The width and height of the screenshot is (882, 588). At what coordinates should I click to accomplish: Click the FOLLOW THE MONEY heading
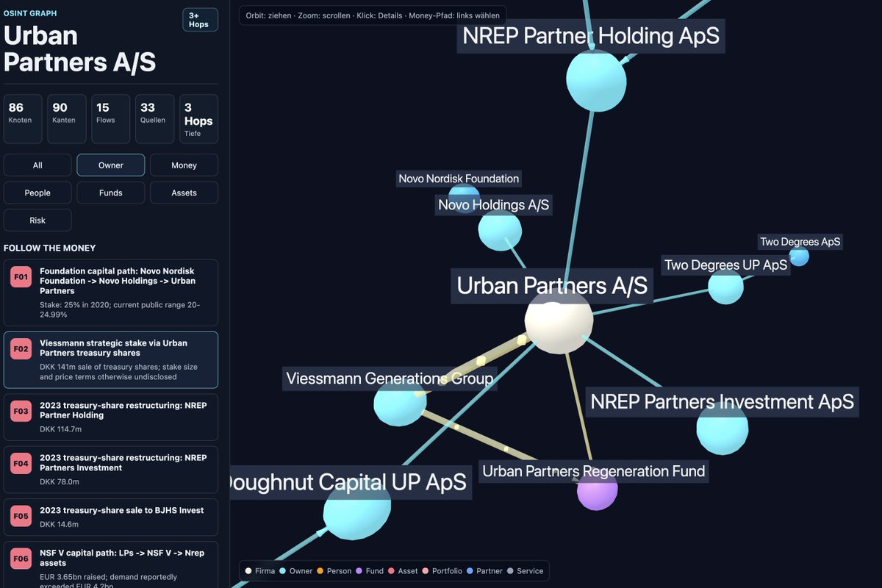click(x=50, y=248)
